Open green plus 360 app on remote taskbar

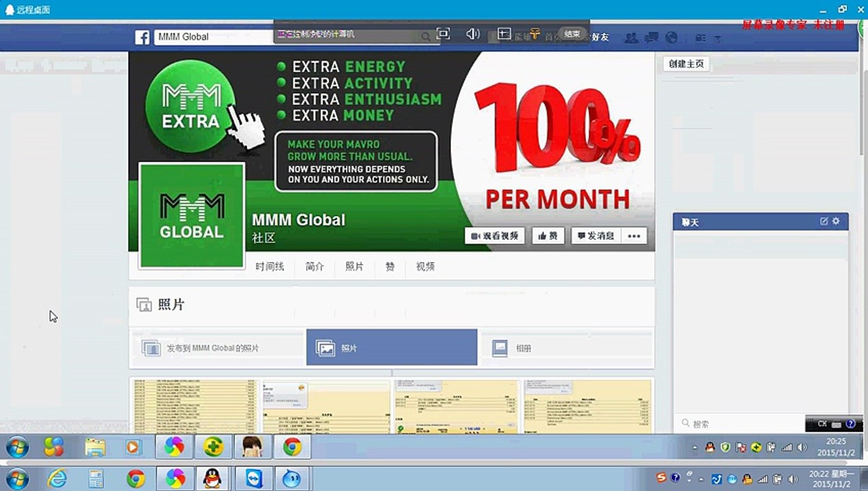point(213,447)
